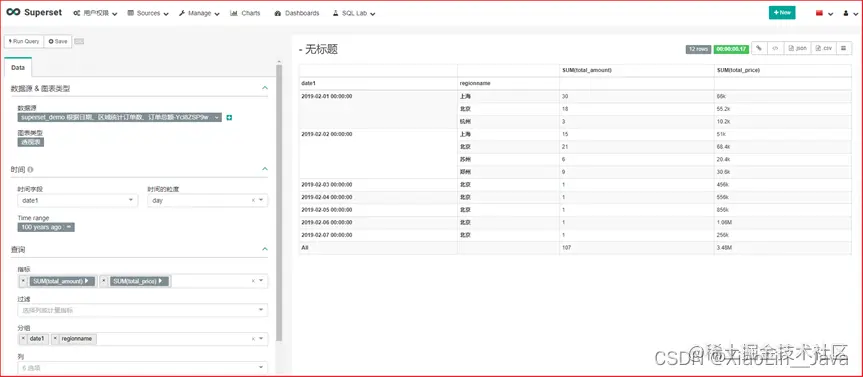863x377 pixels.
Task: Clear the day time grain value
Action: (253, 201)
